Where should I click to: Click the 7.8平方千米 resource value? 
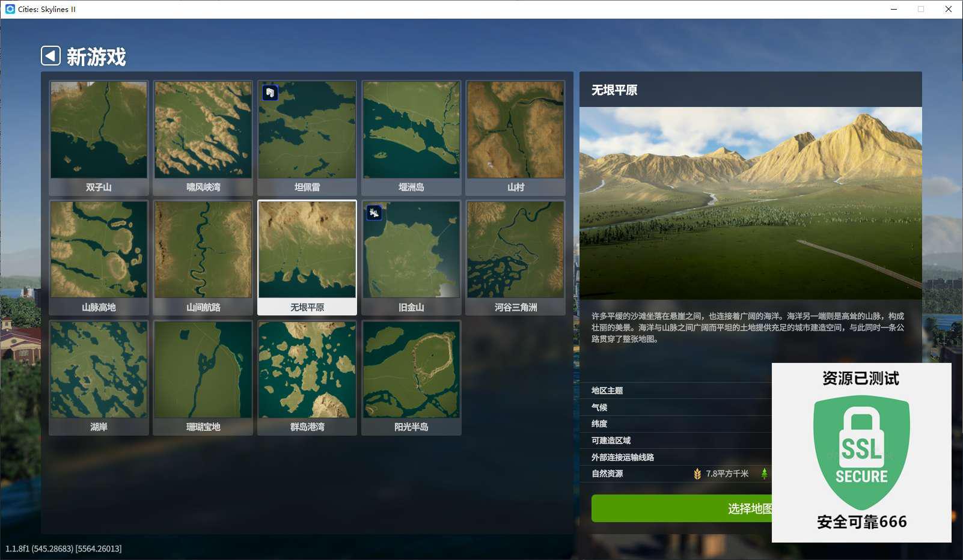pos(727,473)
